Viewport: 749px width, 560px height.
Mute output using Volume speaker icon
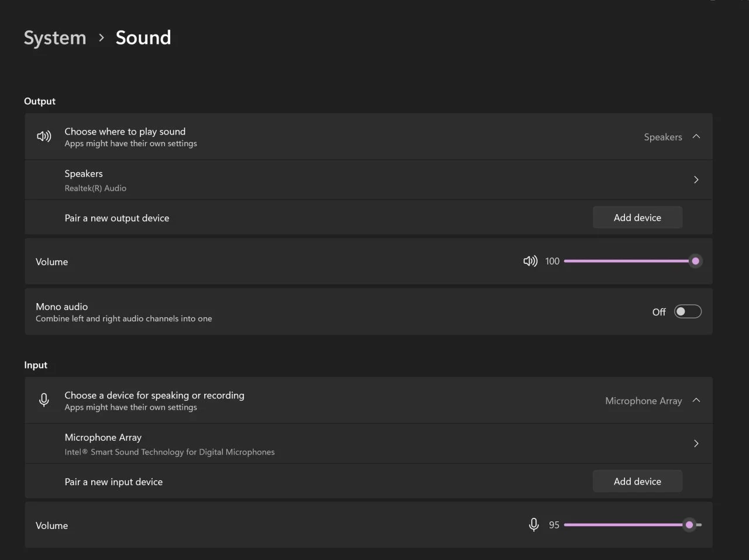pos(530,261)
